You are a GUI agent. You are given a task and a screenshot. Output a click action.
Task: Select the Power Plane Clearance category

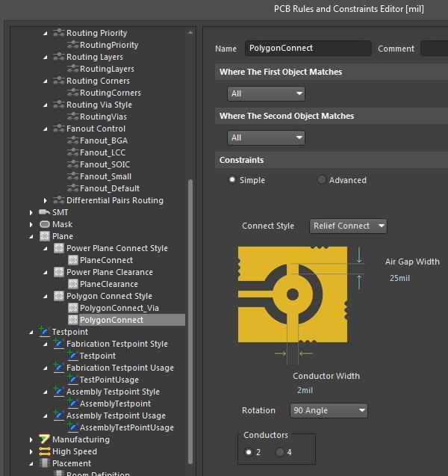pos(110,272)
